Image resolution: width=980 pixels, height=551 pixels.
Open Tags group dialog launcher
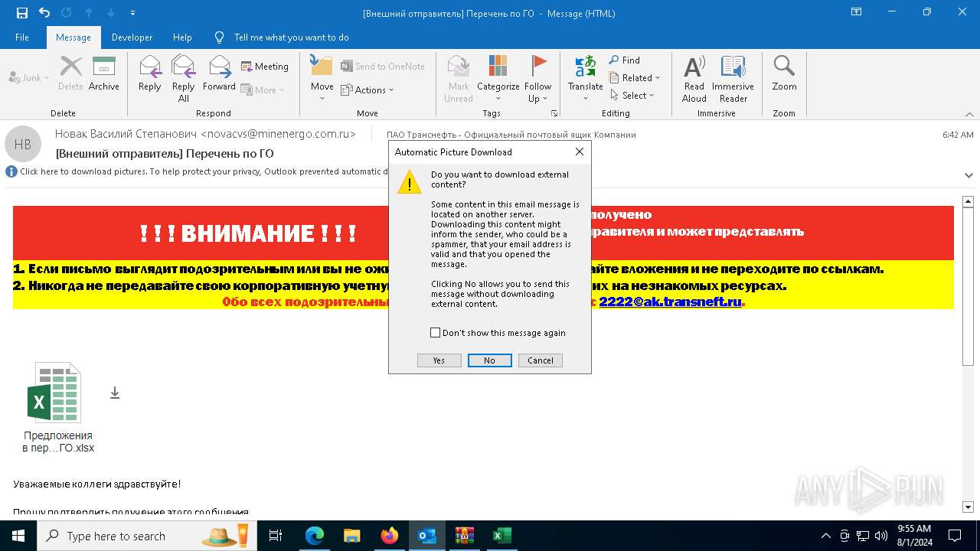554,113
